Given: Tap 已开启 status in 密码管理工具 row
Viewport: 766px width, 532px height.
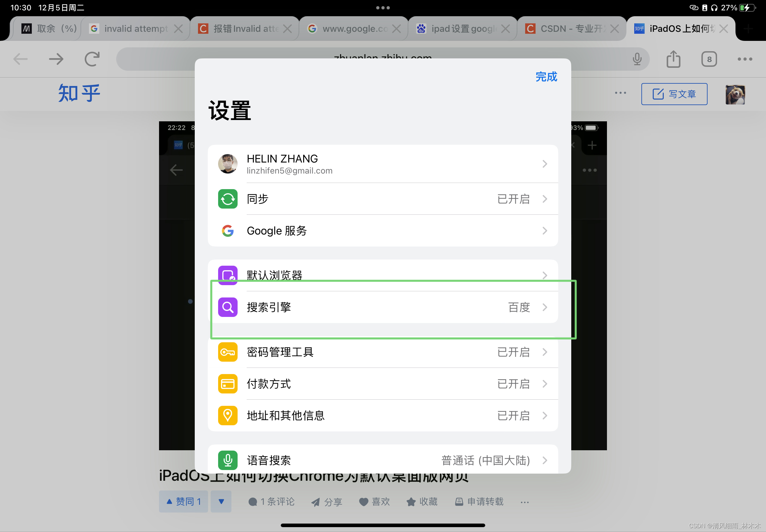Looking at the screenshot, I should 513,352.
